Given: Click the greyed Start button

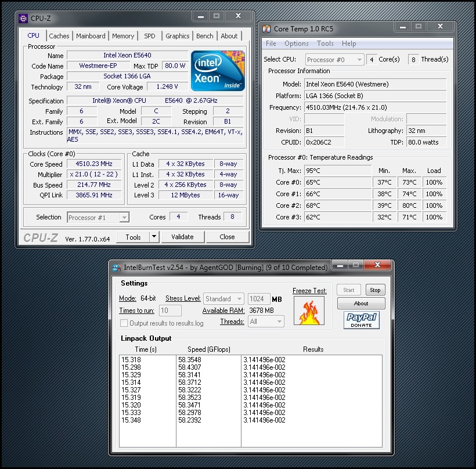Looking at the screenshot, I should (x=348, y=290).
